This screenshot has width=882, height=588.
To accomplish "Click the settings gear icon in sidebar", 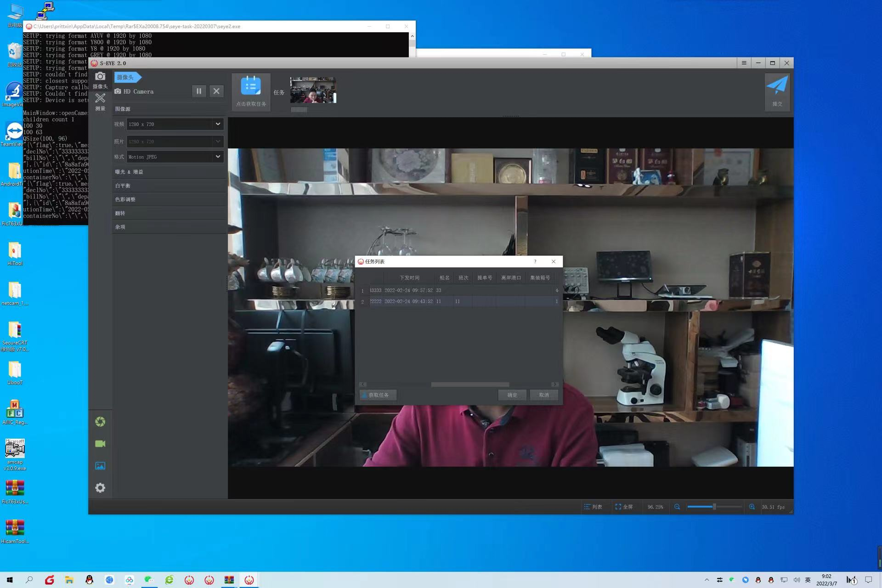I will 100,487.
